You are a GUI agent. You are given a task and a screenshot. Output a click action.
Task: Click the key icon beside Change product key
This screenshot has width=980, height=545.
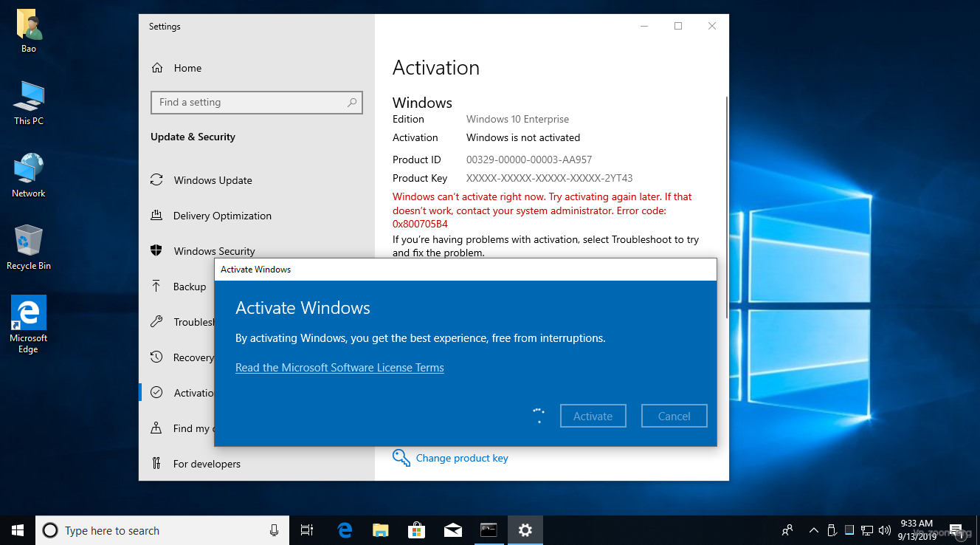click(x=401, y=458)
